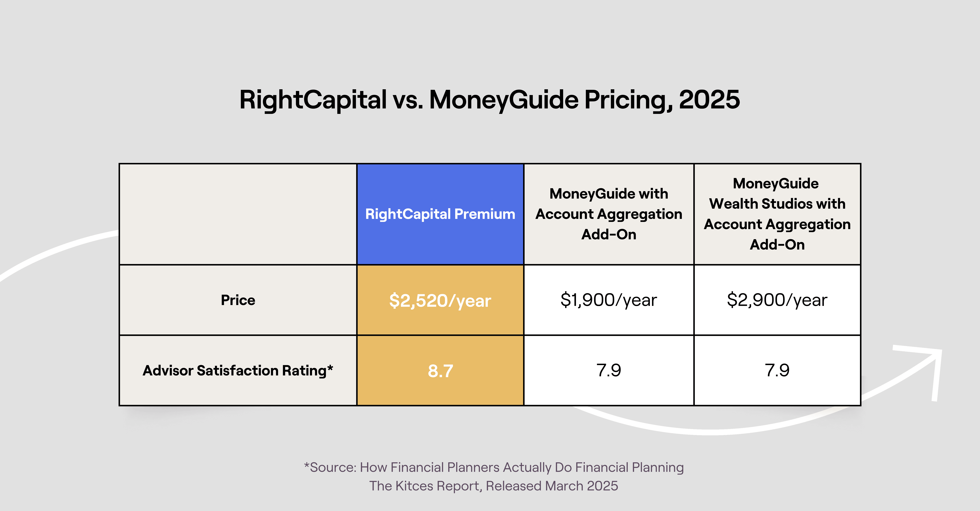Select the Advisor Satisfaction Rating row label
This screenshot has height=511, width=980.
point(238,370)
